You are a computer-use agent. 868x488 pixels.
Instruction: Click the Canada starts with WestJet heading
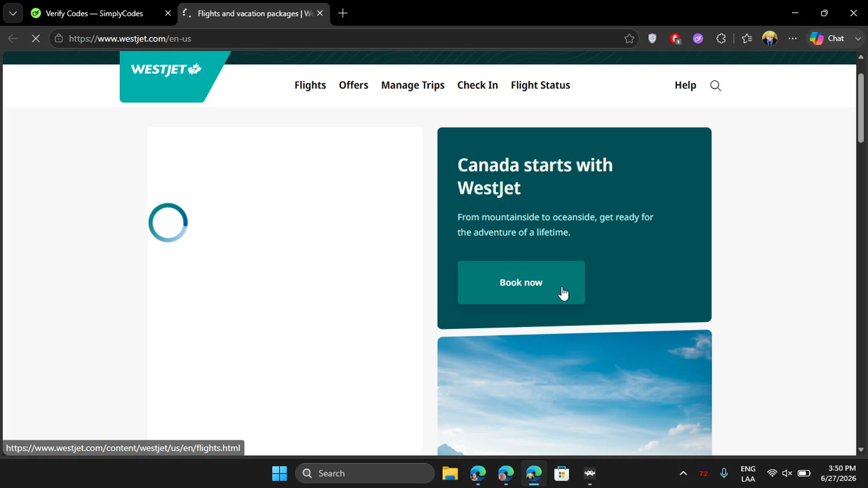[535, 177]
